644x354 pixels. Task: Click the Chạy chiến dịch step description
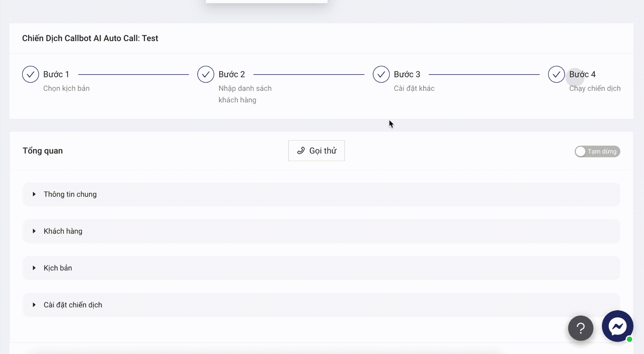[x=595, y=88]
